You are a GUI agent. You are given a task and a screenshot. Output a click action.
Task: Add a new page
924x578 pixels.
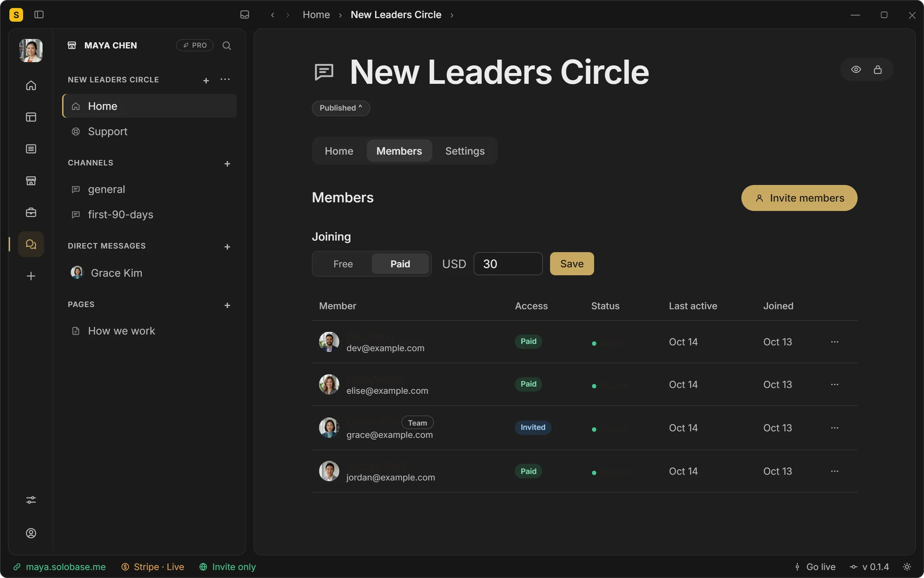point(227,306)
